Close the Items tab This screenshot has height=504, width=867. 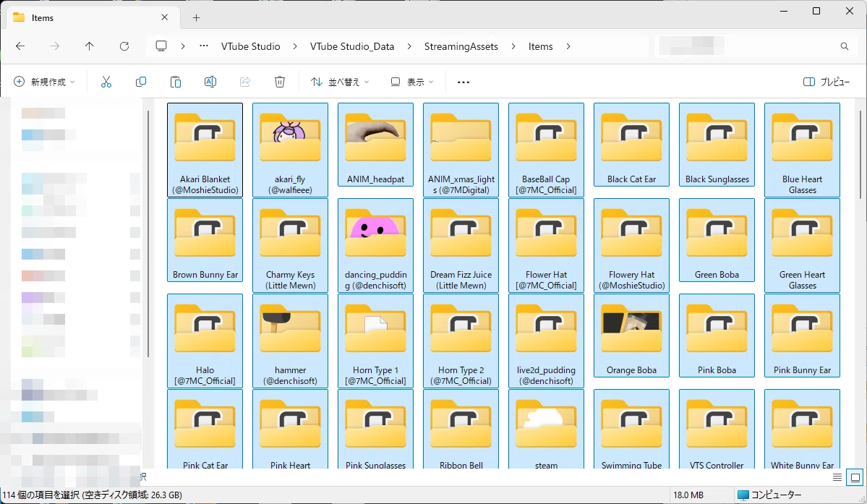coord(164,17)
